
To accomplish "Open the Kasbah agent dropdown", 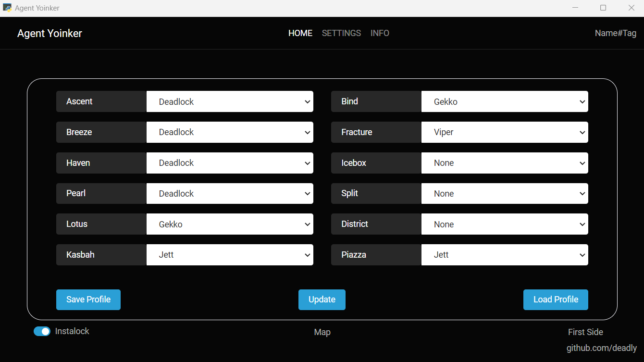I will coord(230,255).
